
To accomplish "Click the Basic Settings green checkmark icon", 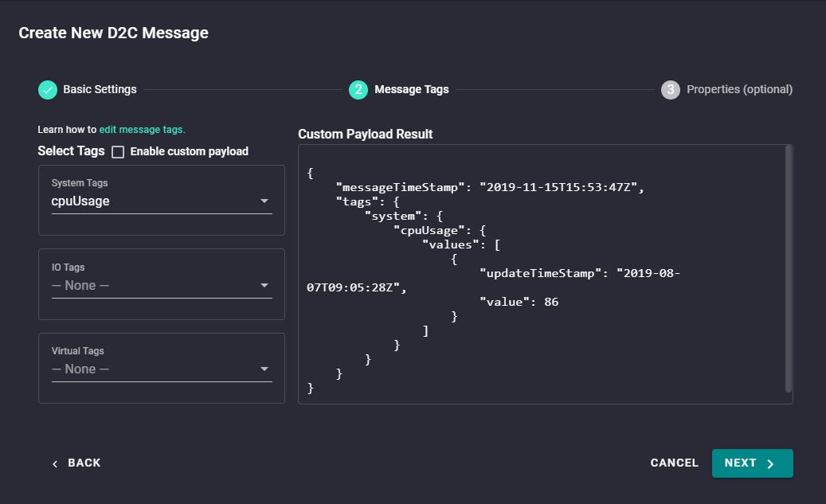I will click(x=48, y=89).
